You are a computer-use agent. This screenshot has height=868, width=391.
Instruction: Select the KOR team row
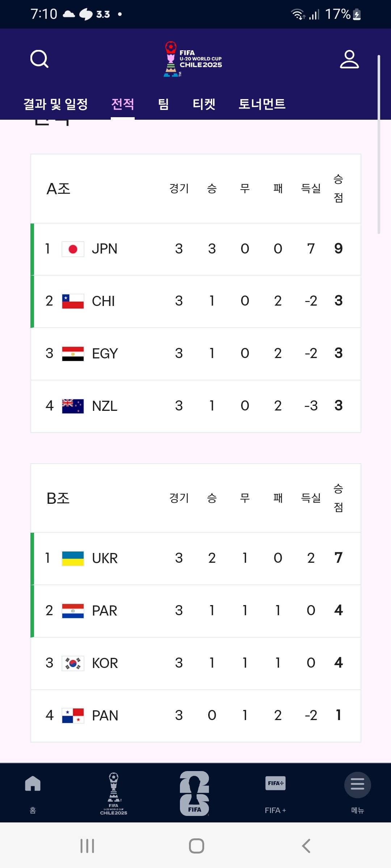[196, 663]
